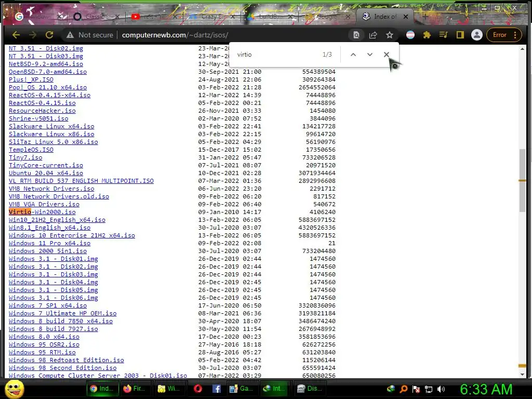
Task: Switch to Firefox taskbar button
Action: click(136, 389)
